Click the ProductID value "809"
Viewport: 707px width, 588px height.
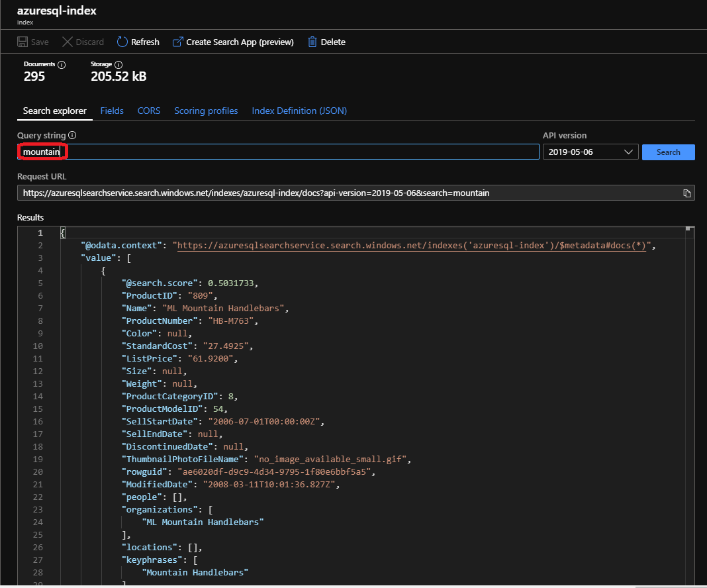200,296
